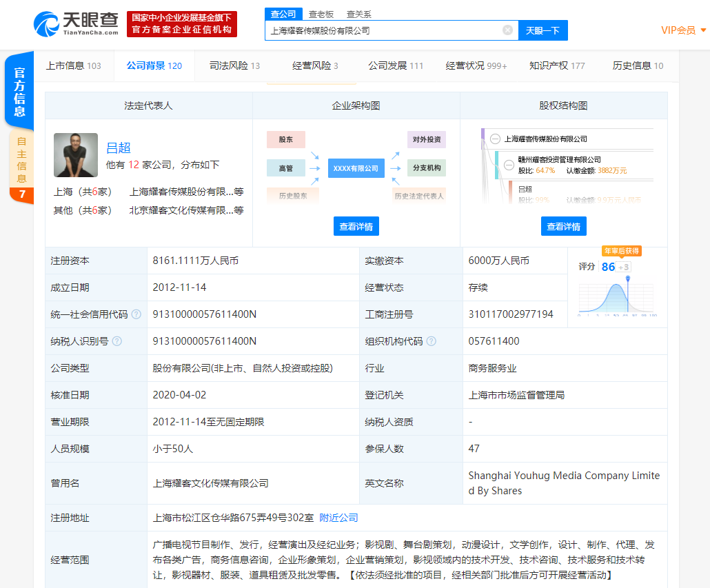This screenshot has width=710, height=588.
Task: Click the 对外投资 box in structure diagram
Action: (x=427, y=139)
